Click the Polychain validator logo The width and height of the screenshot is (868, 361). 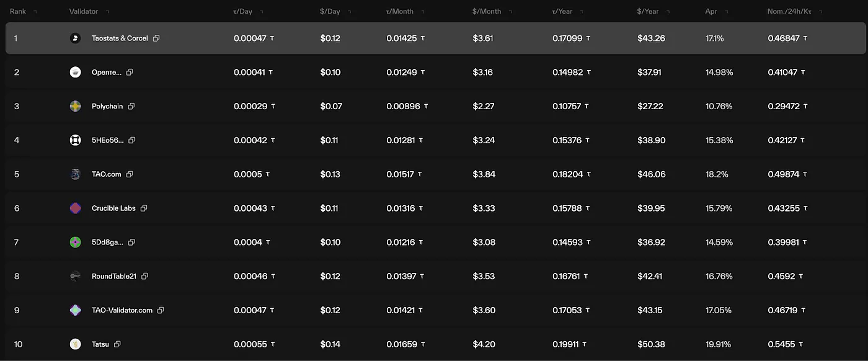[76, 106]
